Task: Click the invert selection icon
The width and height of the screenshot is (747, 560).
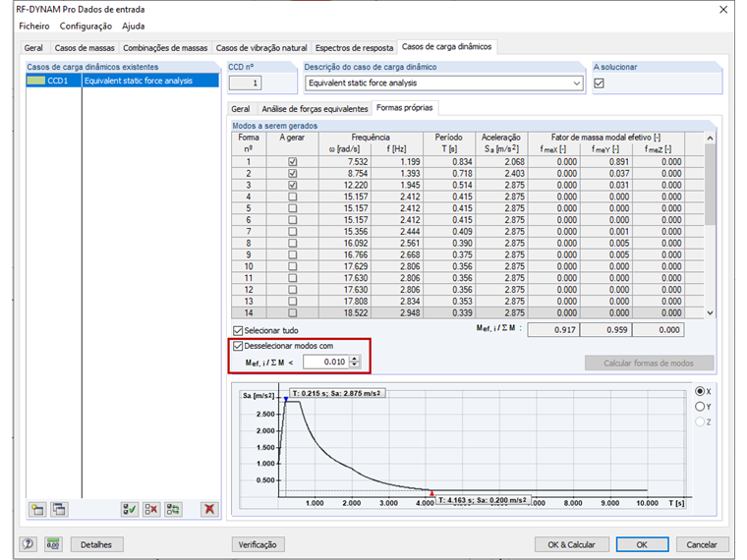Action: click(173, 510)
